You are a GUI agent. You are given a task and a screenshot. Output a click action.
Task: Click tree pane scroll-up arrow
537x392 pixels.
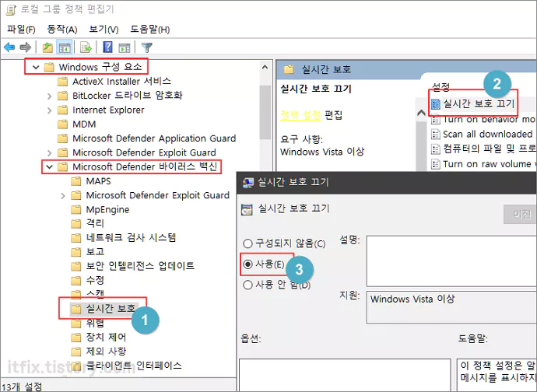click(265, 67)
